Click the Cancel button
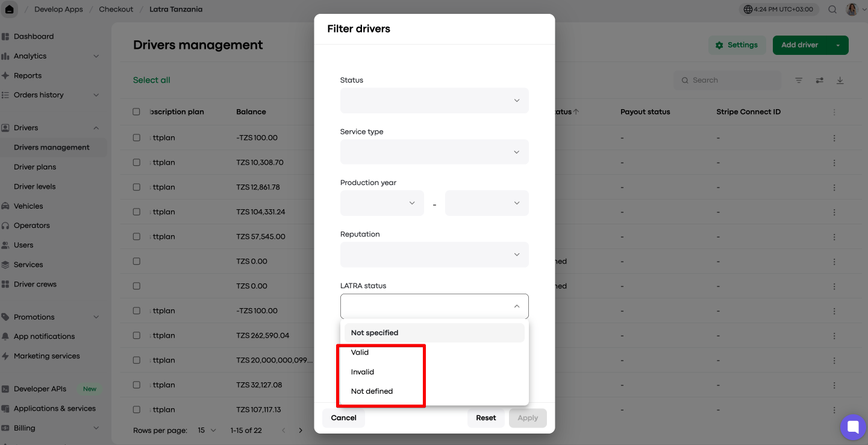 click(x=343, y=418)
